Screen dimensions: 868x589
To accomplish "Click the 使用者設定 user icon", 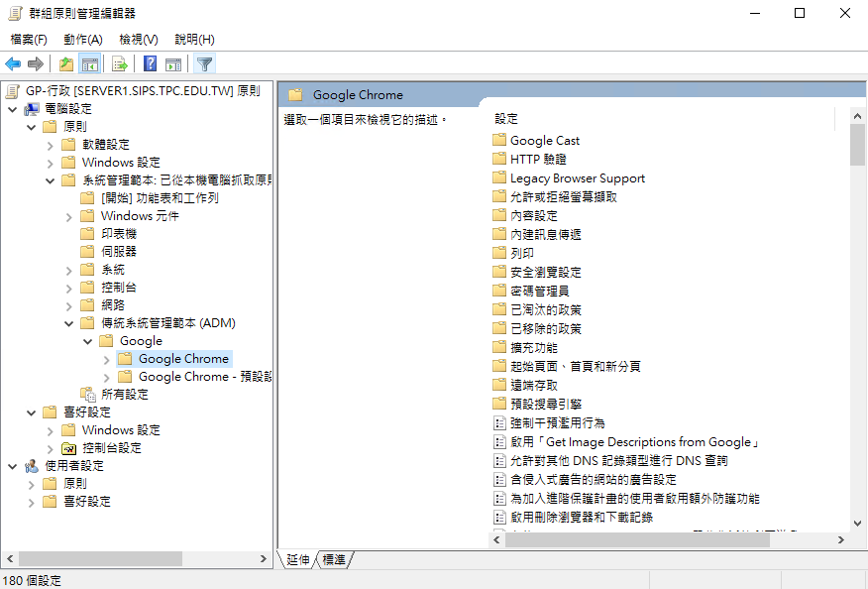I will click(x=32, y=466).
